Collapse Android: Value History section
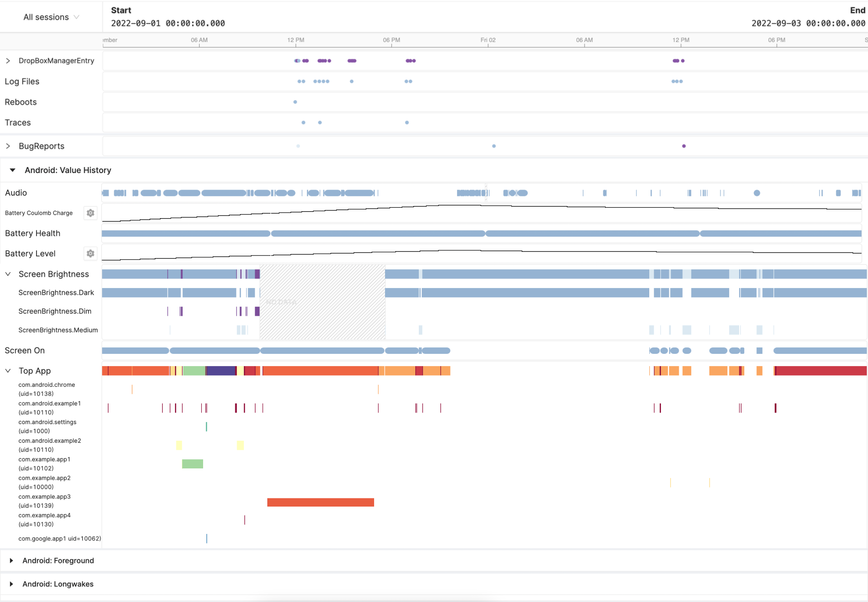 13,170
